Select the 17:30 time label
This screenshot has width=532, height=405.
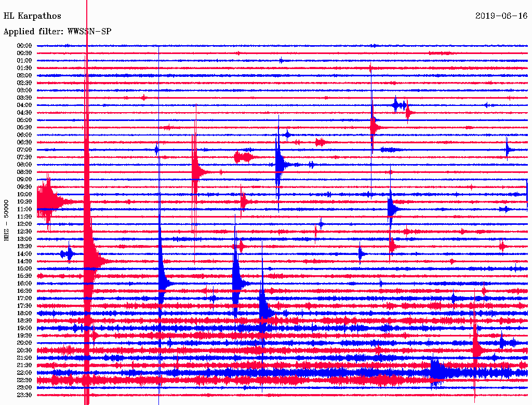(x=24, y=306)
